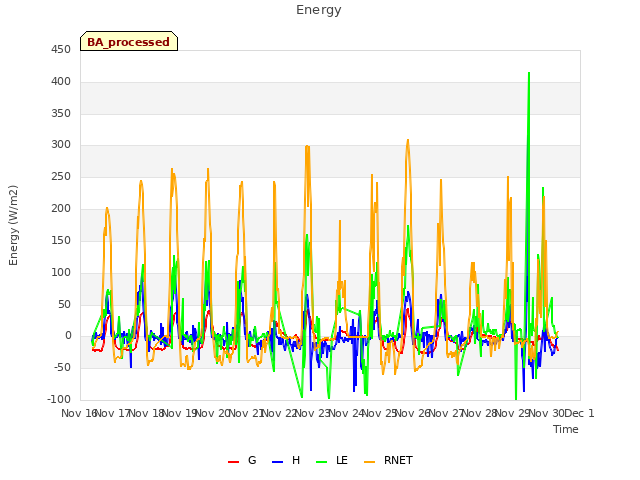Image resolution: width=640 pixels, height=480 pixels.
Task: Click the 150 y-axis tick label
Action: point(61,240)
